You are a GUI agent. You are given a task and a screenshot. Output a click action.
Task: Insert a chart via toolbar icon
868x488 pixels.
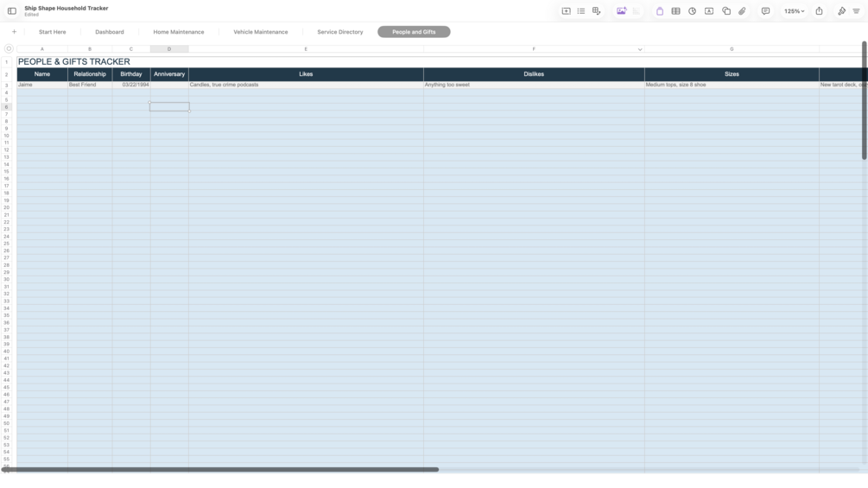click(x=692, y=11)
